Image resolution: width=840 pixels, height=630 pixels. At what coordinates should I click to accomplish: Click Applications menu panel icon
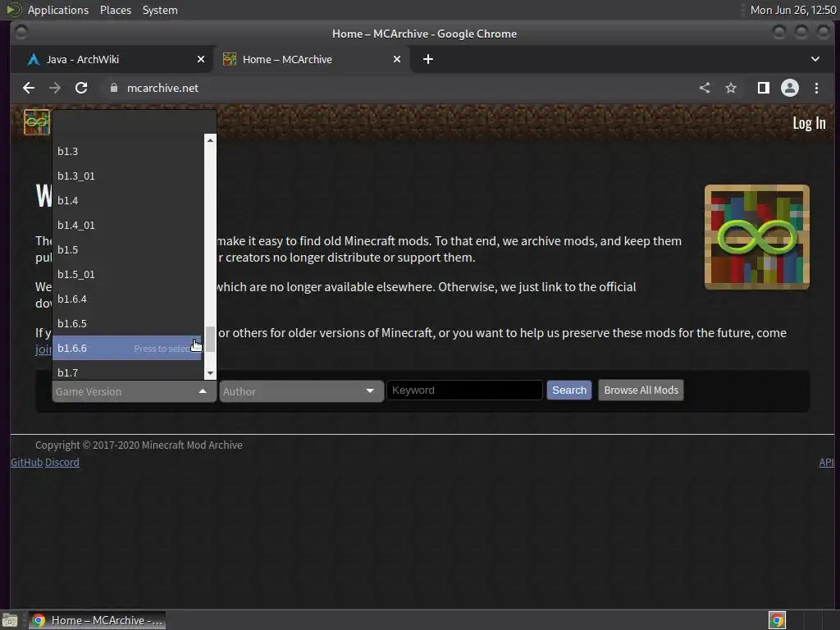click(x=14, y=10)
